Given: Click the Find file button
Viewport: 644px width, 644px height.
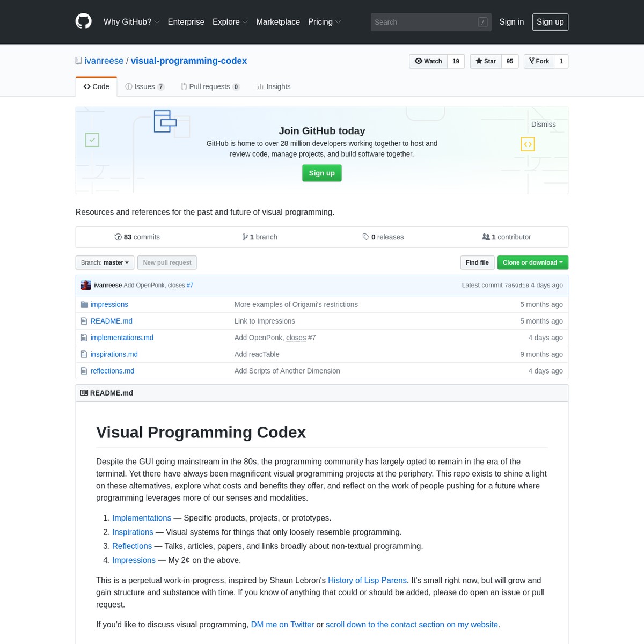Looking at the screenshot, I should 477,262.
